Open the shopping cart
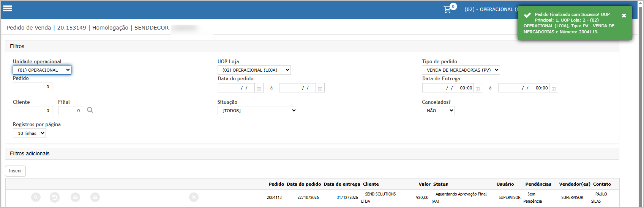Screen dimensions: 644x208 click(448, 9)
